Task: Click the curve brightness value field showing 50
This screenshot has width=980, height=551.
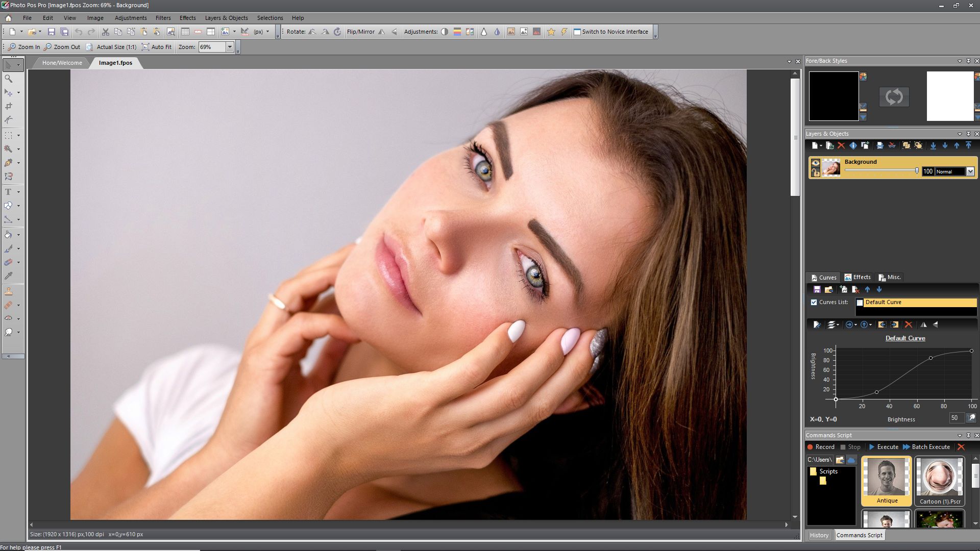Action: coord(957,418)
